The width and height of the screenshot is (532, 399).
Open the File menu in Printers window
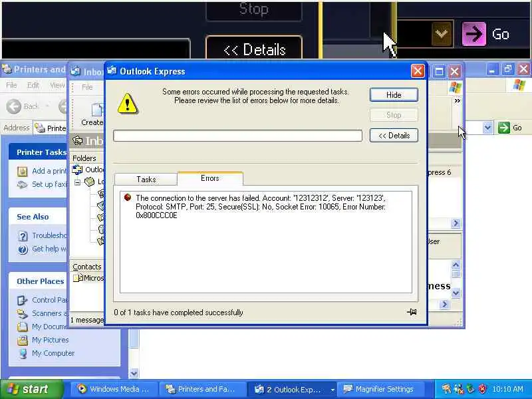coord(11,85)
